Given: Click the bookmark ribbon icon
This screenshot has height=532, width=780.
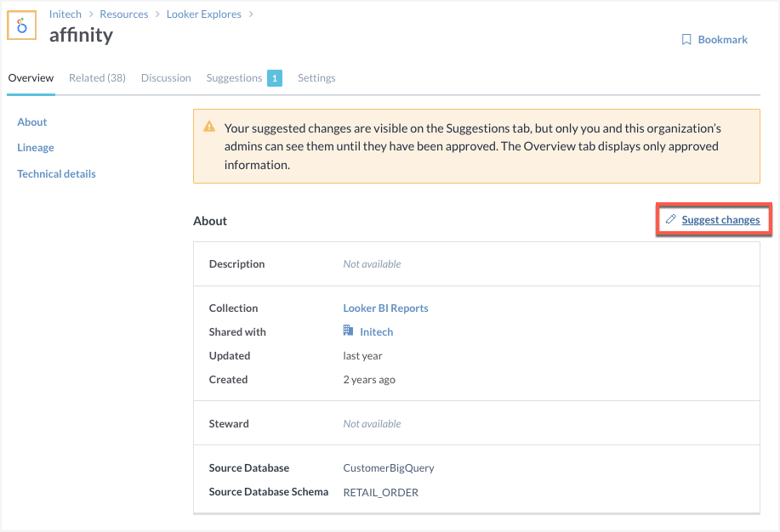Looking at the screenshot, I should [686, 40].
